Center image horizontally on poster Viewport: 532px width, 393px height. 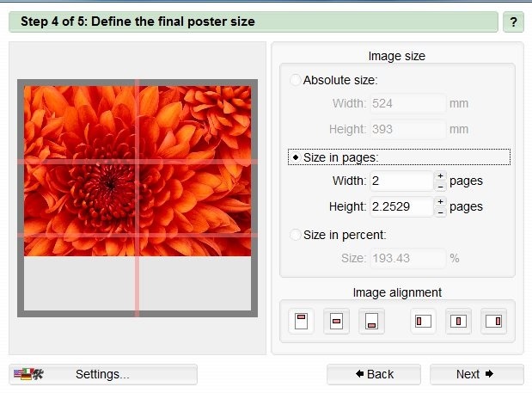(x=458, y=322)
